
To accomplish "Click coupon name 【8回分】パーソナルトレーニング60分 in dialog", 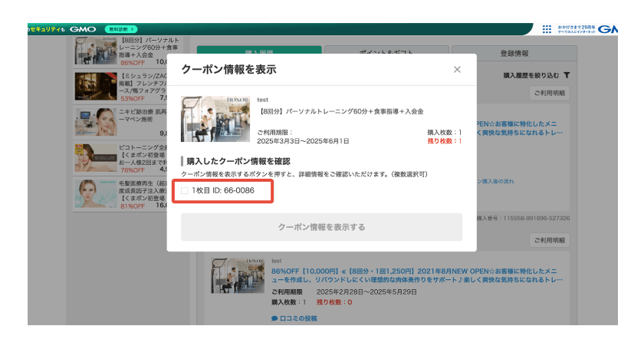I will tap(340, 111).
